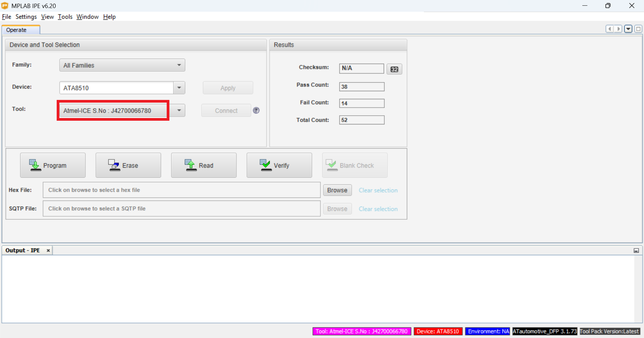Click the 32 checksum toggle icon
Viewport: 644px width, 338px height.
pyautogui.click(x=394, y=69)
